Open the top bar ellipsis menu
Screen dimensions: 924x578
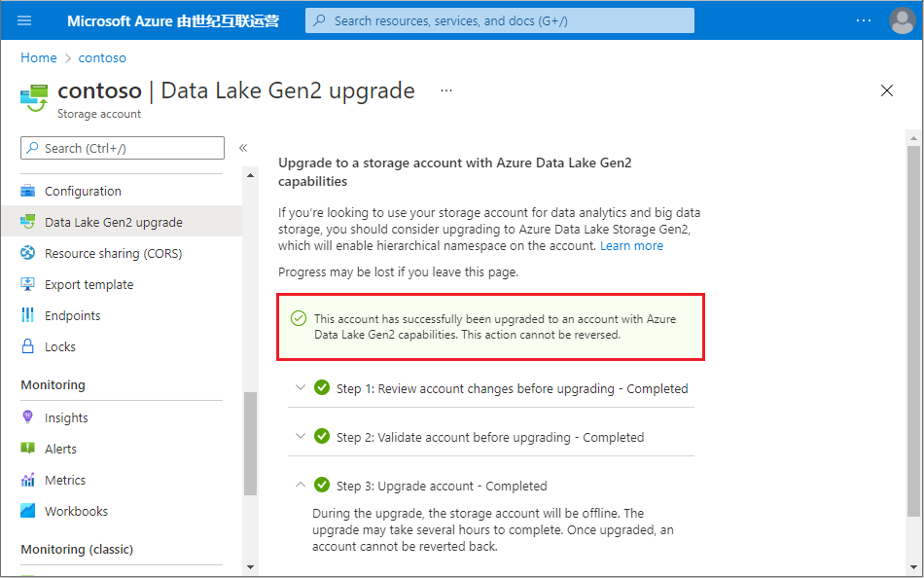pos(864,20)
